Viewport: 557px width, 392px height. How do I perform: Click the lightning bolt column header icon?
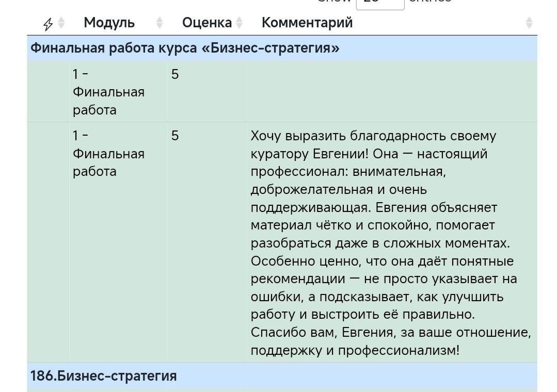tap(48, 24)
